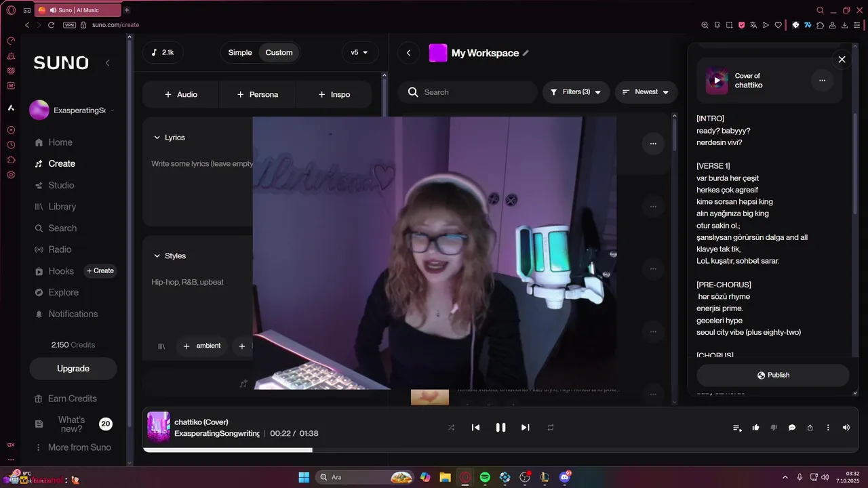Close the song details panel

[842, 60]
